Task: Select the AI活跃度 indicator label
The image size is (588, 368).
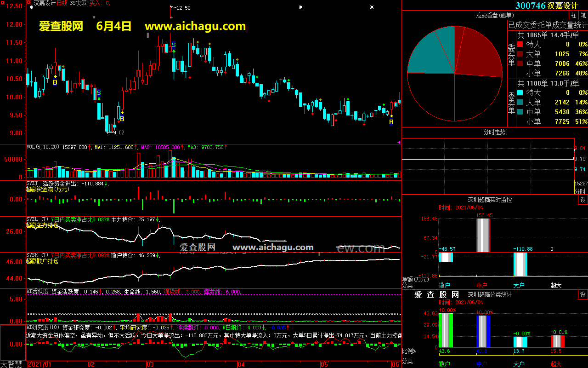Action: tap(37, 292)
